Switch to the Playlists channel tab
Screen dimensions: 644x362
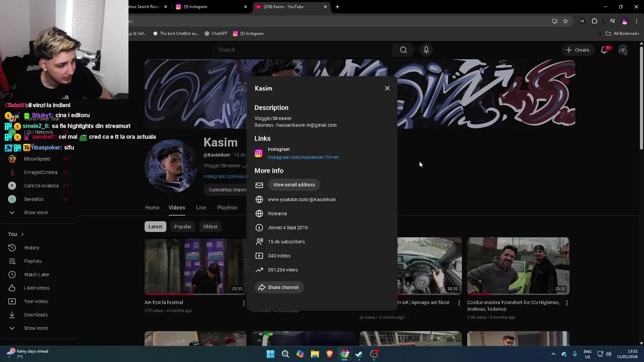pyautogui.click(x=227, y=208)
